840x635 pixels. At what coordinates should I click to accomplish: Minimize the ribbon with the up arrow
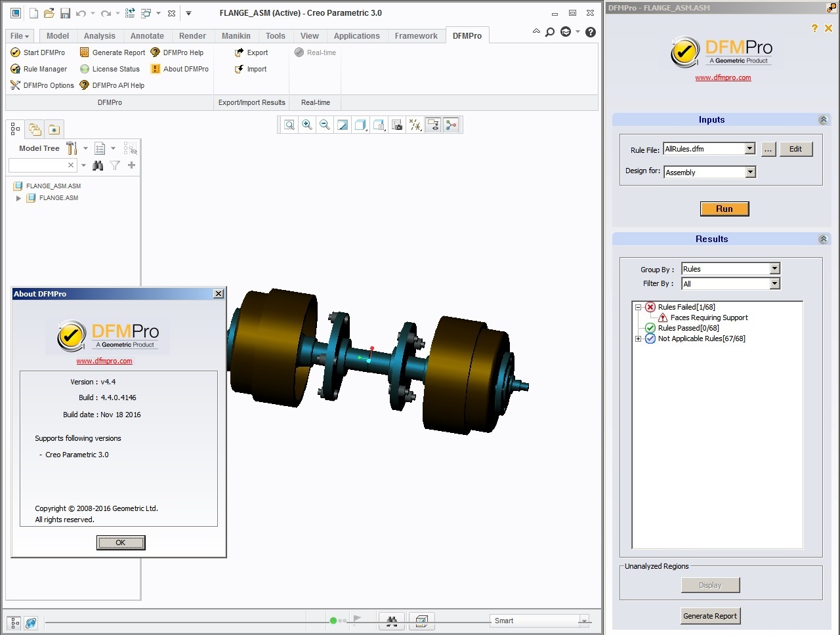pos(536,31)
